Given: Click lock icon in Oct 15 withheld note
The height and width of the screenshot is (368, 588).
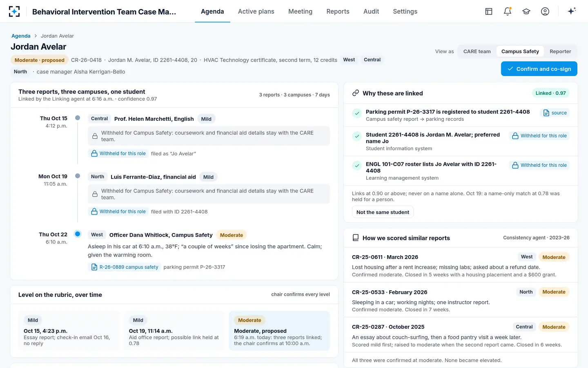Looking at the screenshot, I should click(x=95, y=136).
